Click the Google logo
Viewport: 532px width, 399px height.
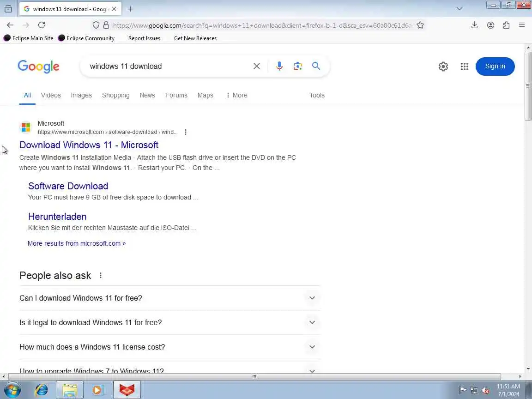point(38,66)
